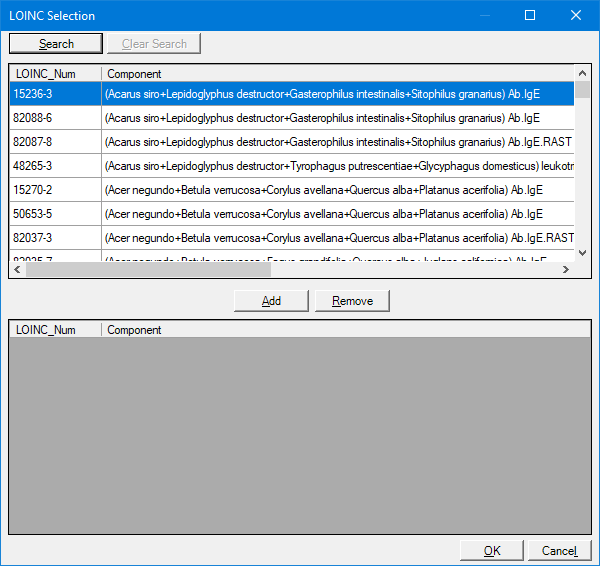Click the Search button
Image resolution: width=600 pixels, height=566 pixels.
(x=56, y=44)
